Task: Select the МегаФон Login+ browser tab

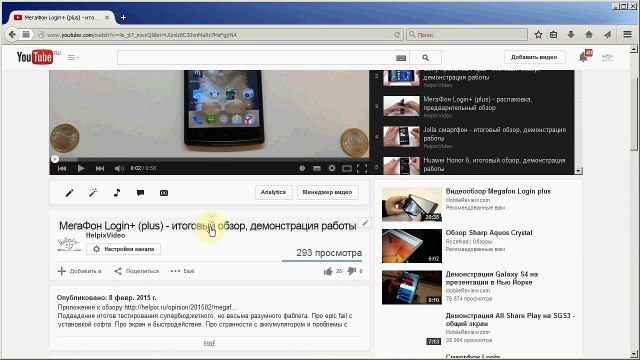Action: click(x=61, y=18)
